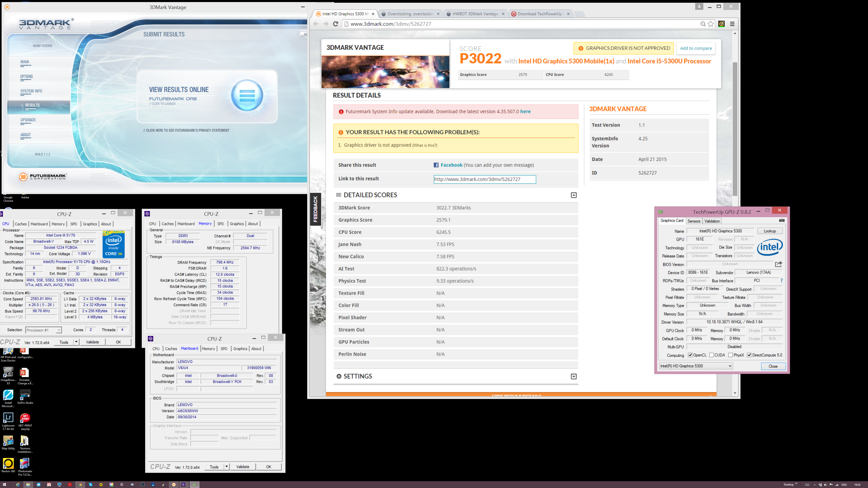Screen dimensions: 868x488
Task: Click the 3DMark Vantage result thumbnail
Action: (x=385, y=72)
